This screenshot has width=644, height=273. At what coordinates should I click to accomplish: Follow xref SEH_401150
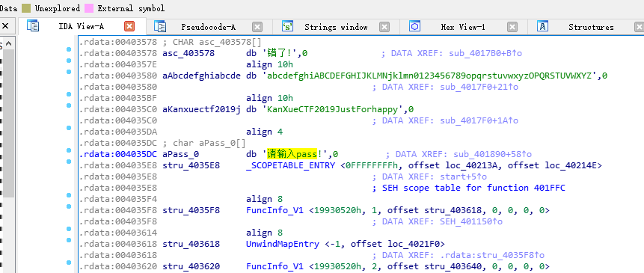(471, 221)
